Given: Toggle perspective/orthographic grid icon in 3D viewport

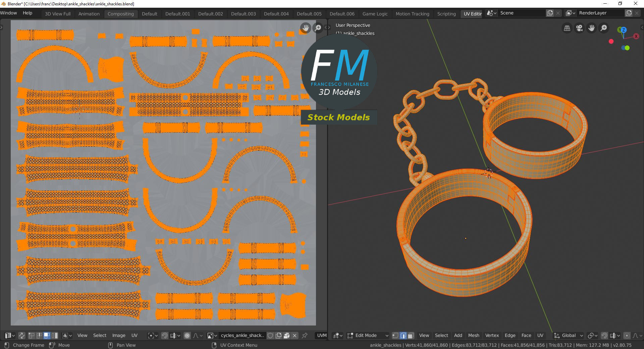Looking at the screenshot, I should 567,28.
